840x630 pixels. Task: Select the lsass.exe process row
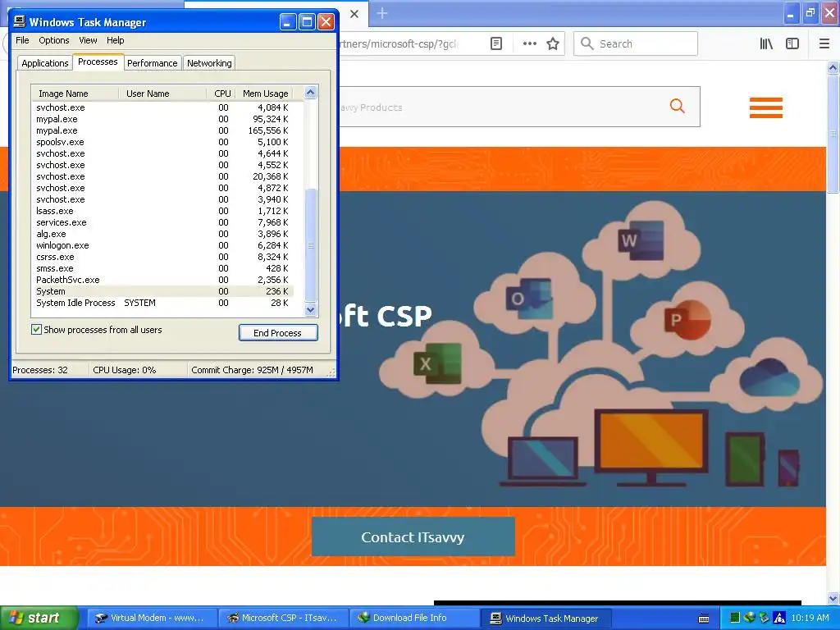click(x=162, y=211)
